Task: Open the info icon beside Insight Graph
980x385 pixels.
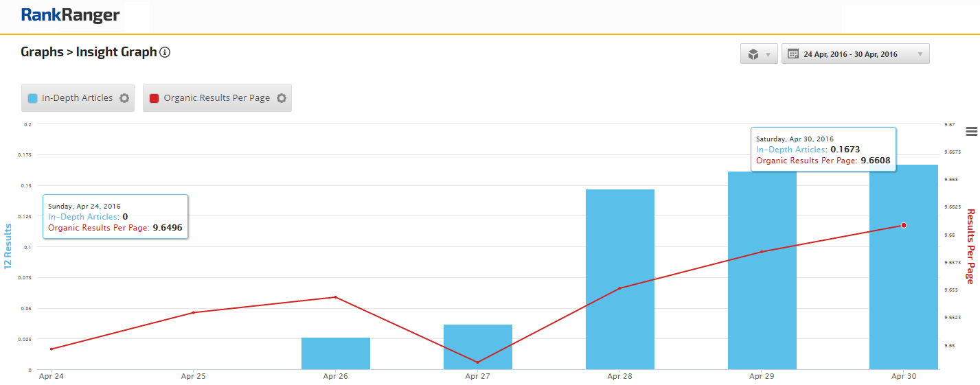Action: click(x=165, y=52)
